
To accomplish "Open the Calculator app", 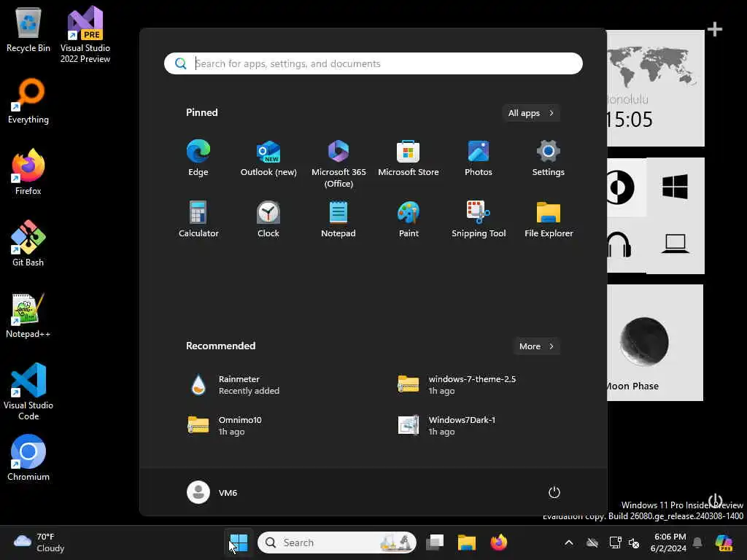I will [x=198, y=219].
